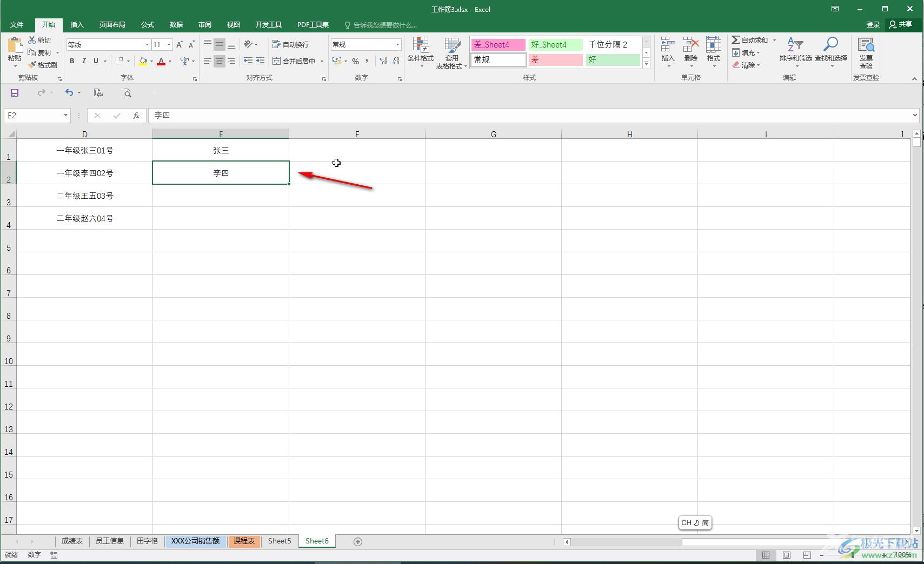The width and height of the screenshot is (924, 564).
Task: Click the Paste (粘贴) clipboard icon
Action: 15,45
